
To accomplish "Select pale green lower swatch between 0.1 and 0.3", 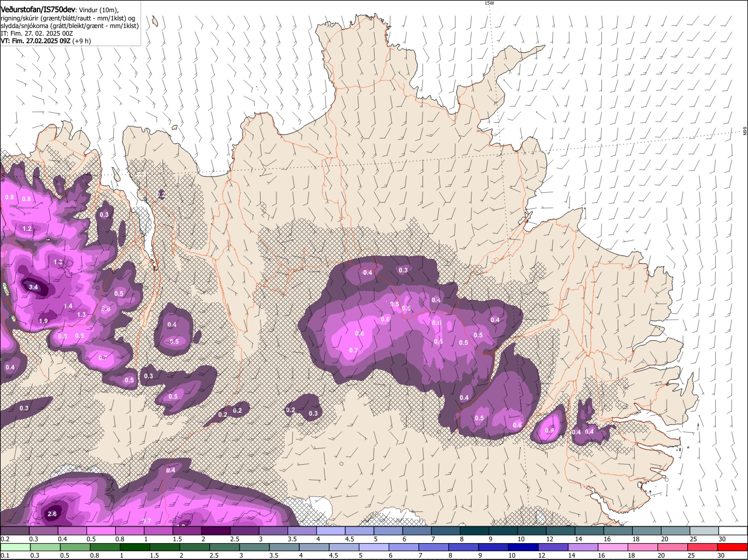I will tap(15, 547).
